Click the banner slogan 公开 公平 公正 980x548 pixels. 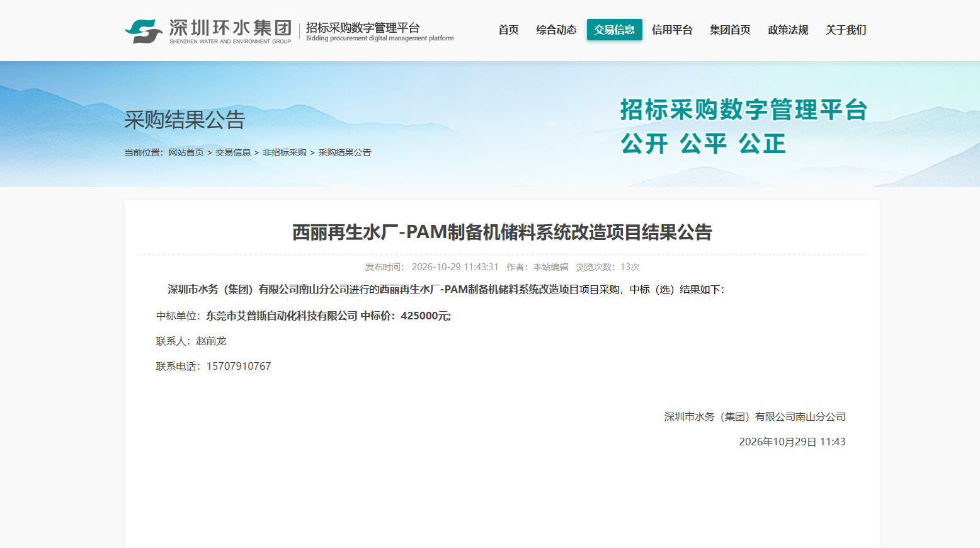point(703,144)
